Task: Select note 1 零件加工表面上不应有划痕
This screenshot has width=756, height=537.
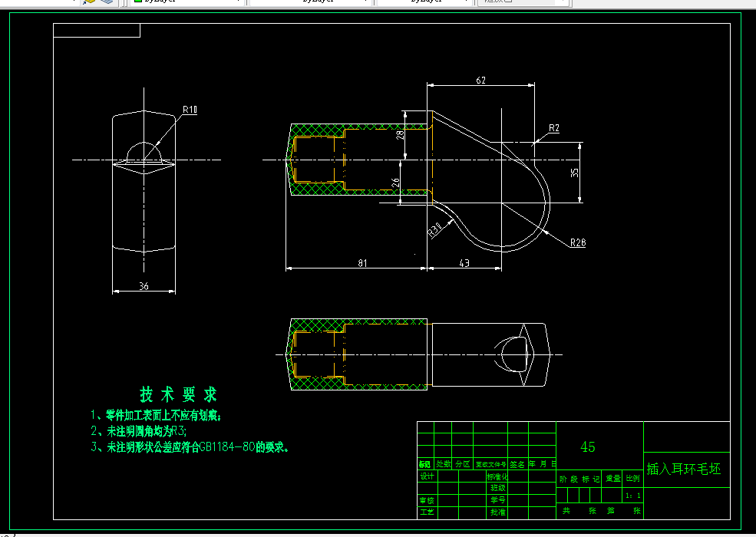Action: (x=156, y=415)
